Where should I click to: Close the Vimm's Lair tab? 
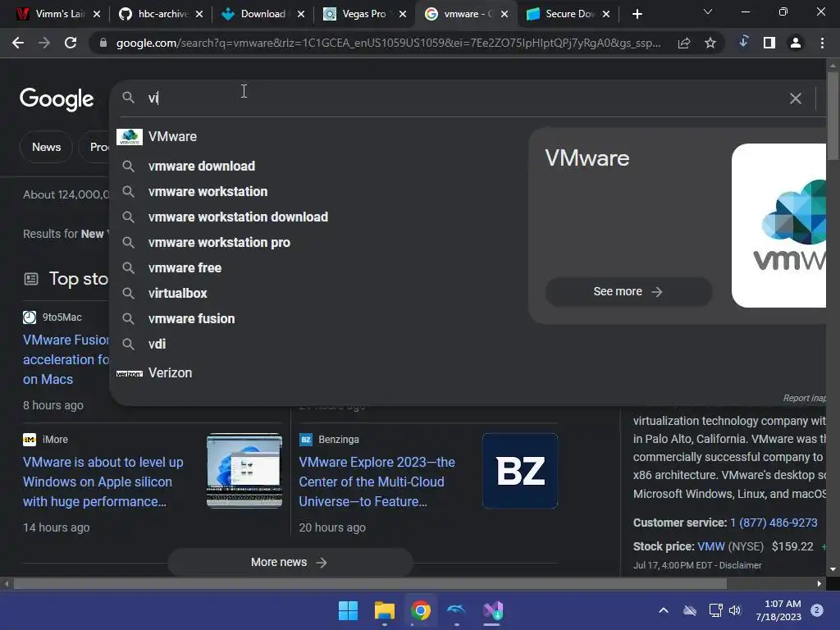[x=97, y=14]
